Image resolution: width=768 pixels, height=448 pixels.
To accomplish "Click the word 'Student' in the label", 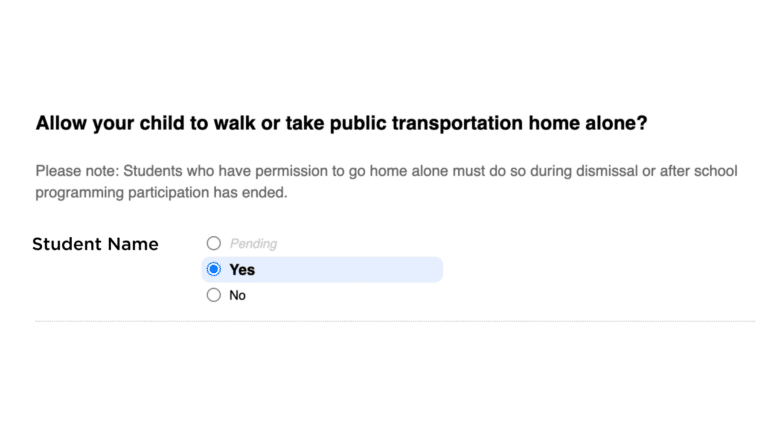I will (x=68, y=244).
